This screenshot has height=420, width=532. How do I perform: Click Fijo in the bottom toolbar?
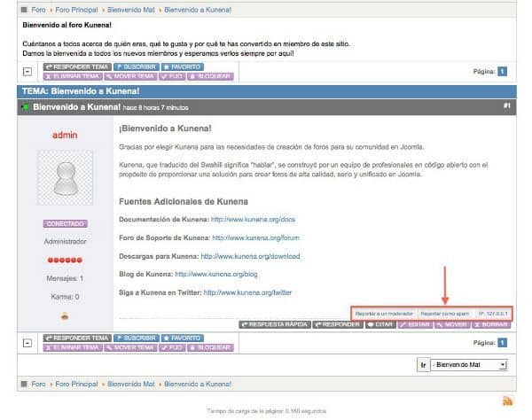(172, 347)
